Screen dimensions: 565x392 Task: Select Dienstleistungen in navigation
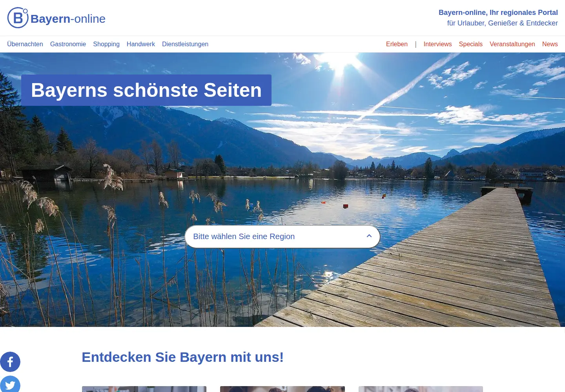click(x=185, y=44)
